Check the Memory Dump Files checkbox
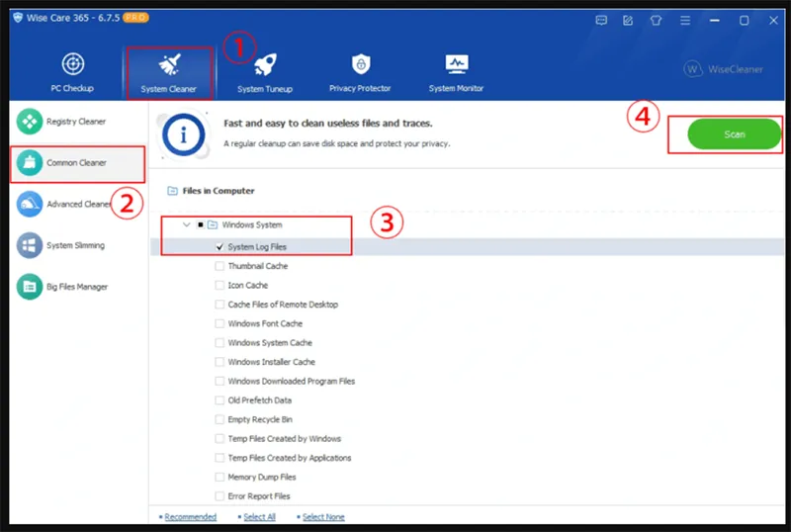The width and height of the screenshot is (791, 532). coord(220,477)
